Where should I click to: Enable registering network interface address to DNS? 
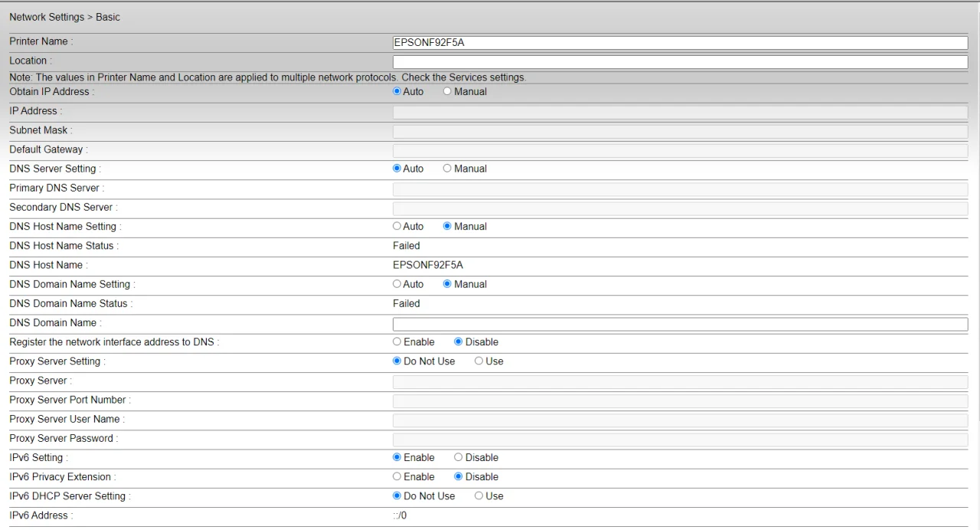[397, 342]
